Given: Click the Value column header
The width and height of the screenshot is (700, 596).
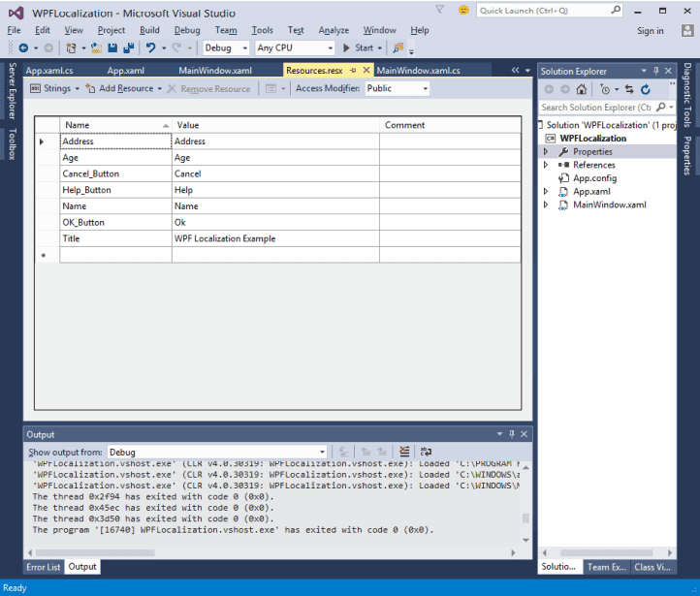Looking at the screenshot, I should click(275, 125).
